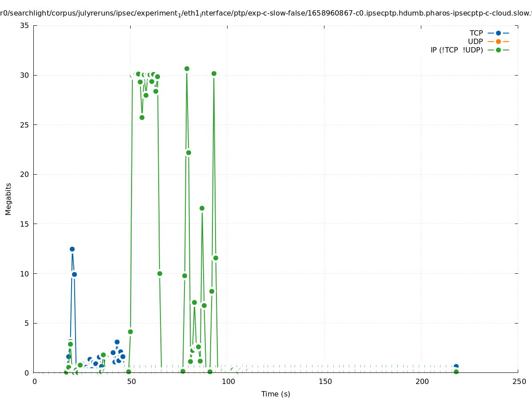Click the green point at 22 Megabits
The width and height of the screenshot is (532, 400).
[188, 152]
